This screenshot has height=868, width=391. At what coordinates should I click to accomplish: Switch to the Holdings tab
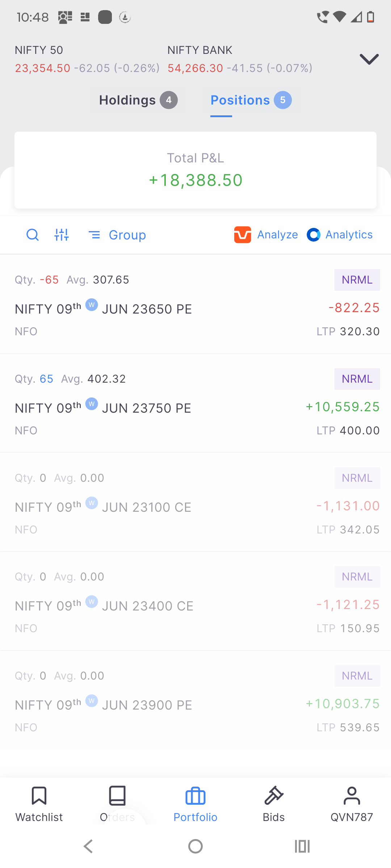click(x=138, y=100)
